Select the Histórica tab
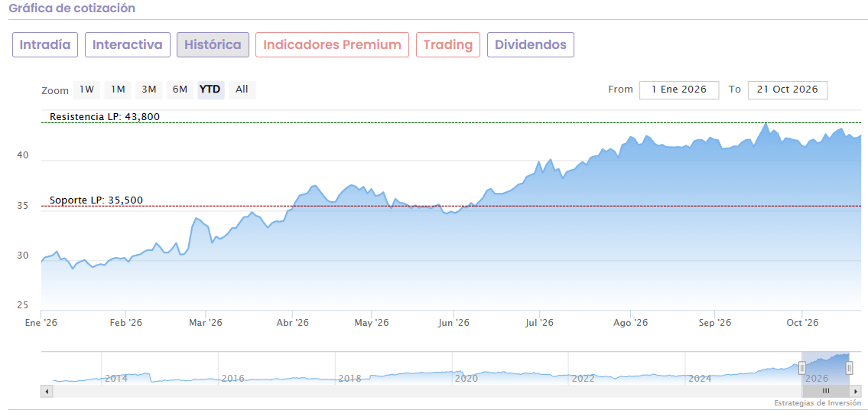The width and height of the screenshot is (868, 420). click(x=213, y=45)
